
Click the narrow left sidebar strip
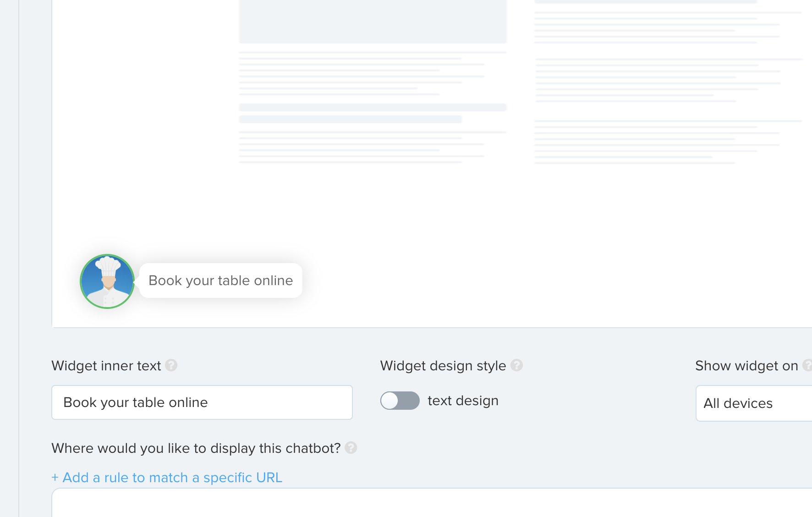[9, 258]
